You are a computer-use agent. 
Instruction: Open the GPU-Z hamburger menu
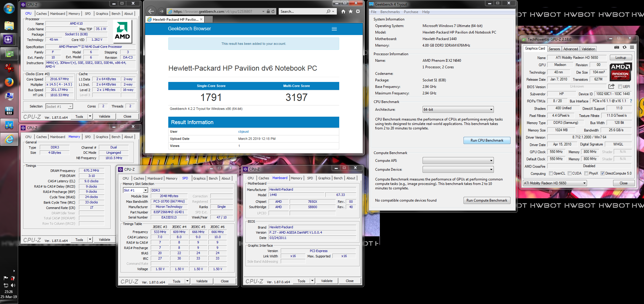(x=632, y=47)
